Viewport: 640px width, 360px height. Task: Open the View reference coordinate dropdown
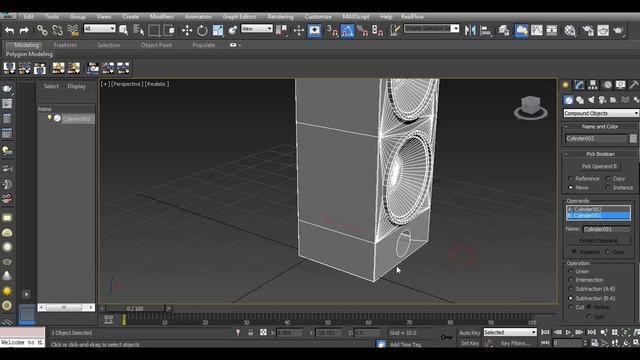click(x=256, y=28)
